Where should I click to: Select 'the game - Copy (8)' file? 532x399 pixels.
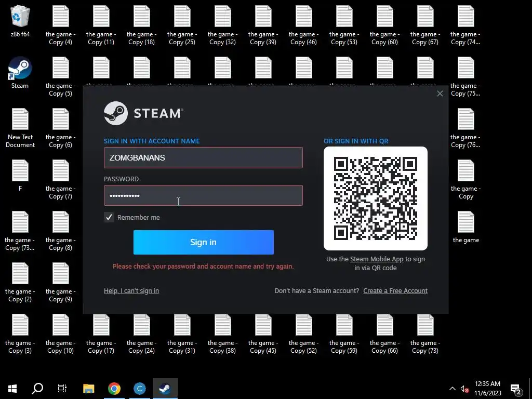60,231
